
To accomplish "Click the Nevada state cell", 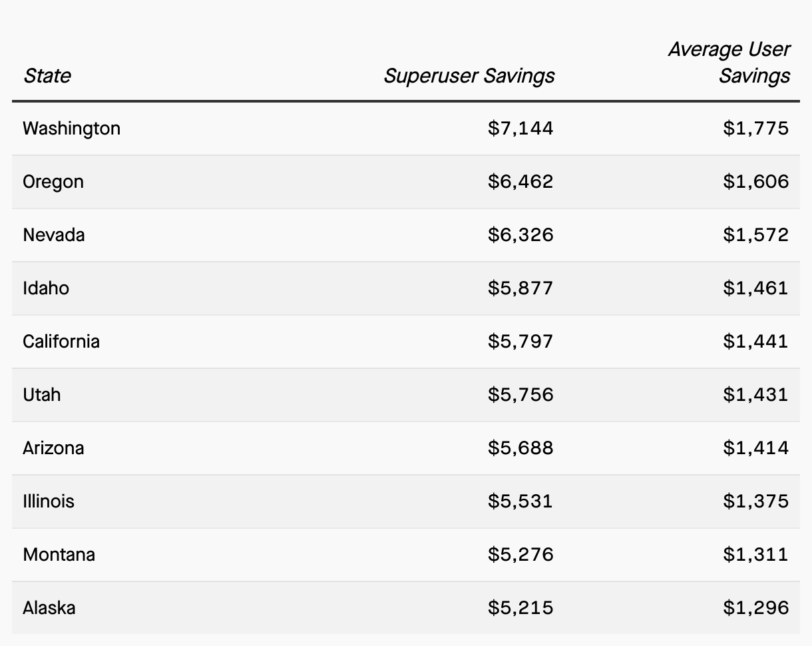I will click(54, 235).
